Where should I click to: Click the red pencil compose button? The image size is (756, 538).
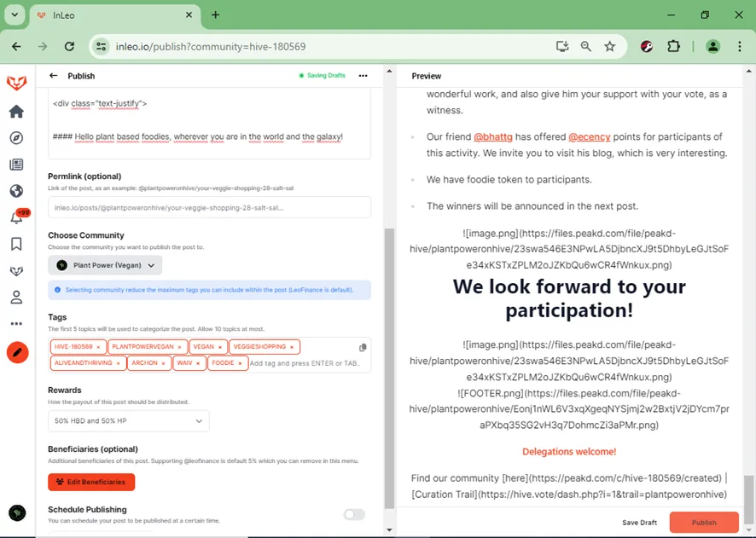coord(17,353)
